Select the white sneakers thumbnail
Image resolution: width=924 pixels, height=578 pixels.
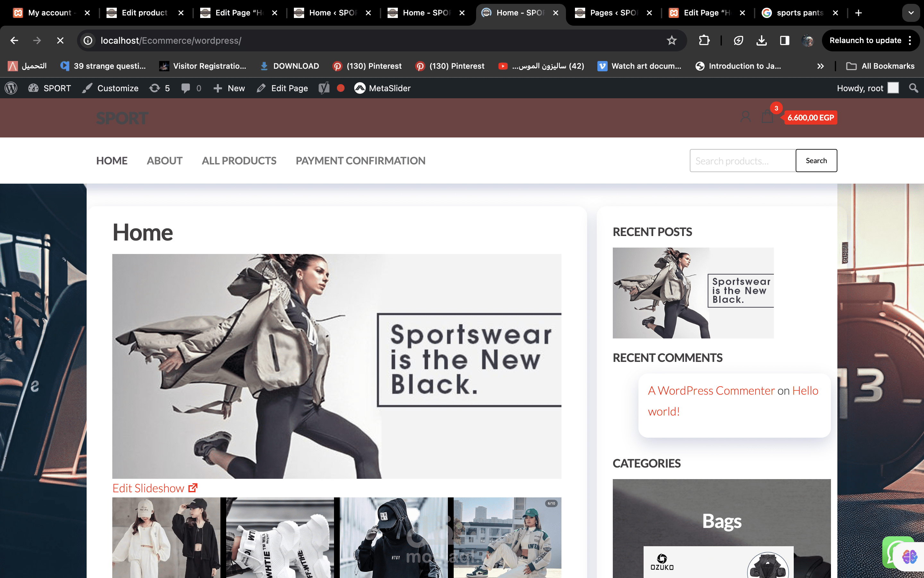(x=280, y=538)
